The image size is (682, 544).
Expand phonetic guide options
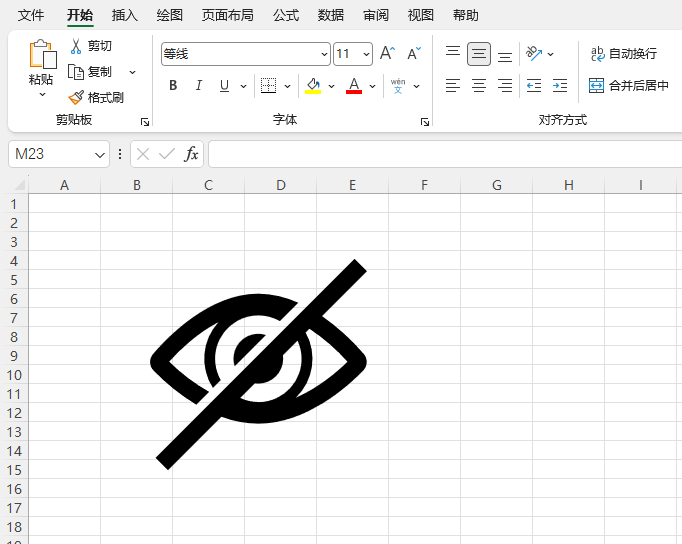tap(416, 86)
